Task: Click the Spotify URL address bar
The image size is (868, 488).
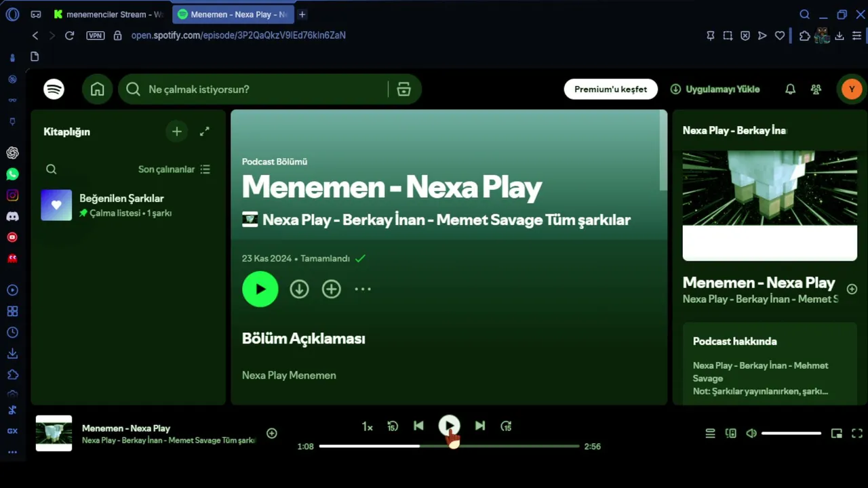Action: point(239,35)
